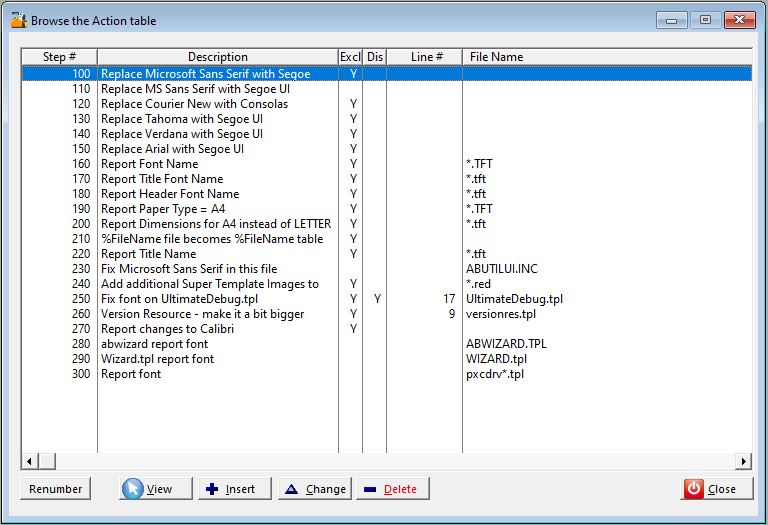The width and height of the screenshot is (768, 525).
Task: Click the Change button triangle icon
Action: 291,489
